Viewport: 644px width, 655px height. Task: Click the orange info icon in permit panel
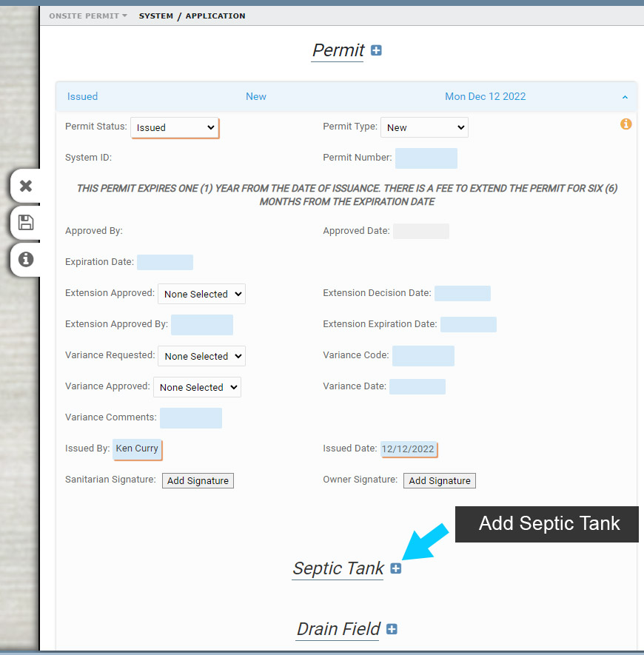coord(625,124)
